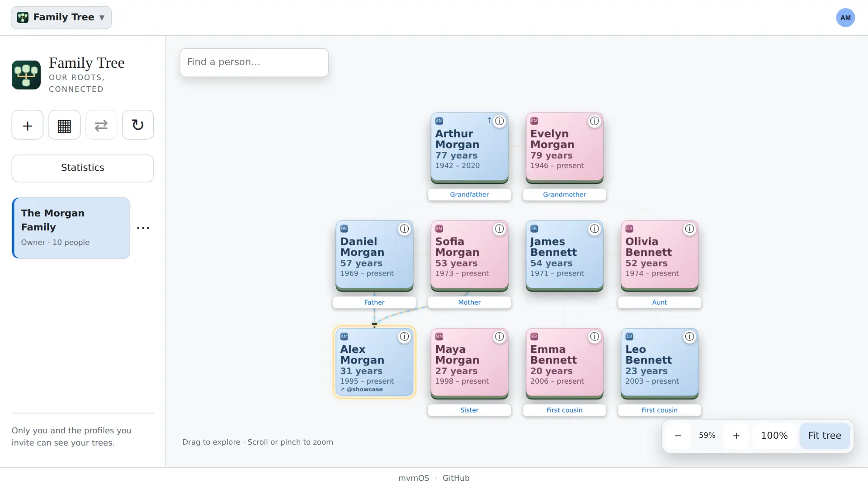Click the Fit tree button

825,436
